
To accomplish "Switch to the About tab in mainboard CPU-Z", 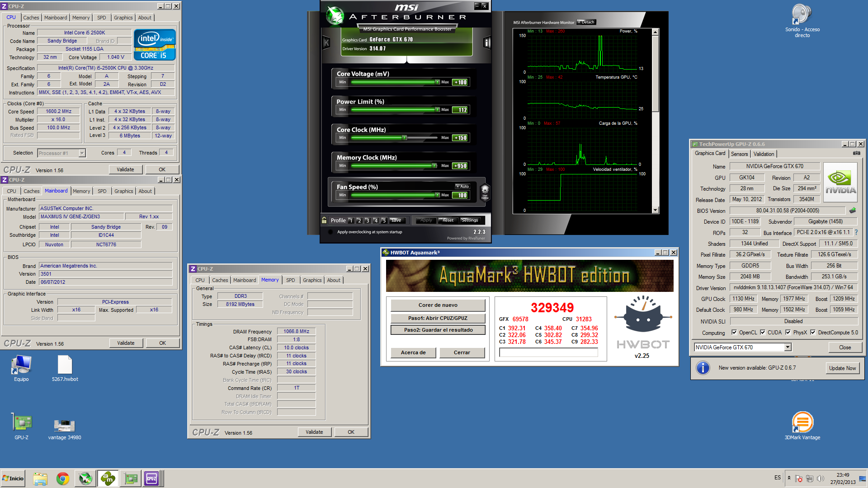I will point(145,191).
